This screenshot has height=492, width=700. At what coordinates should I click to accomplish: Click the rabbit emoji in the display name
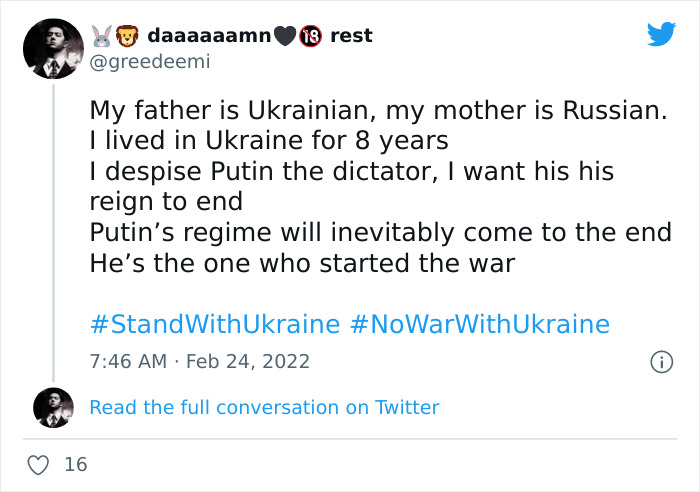[x=98, y=36]
